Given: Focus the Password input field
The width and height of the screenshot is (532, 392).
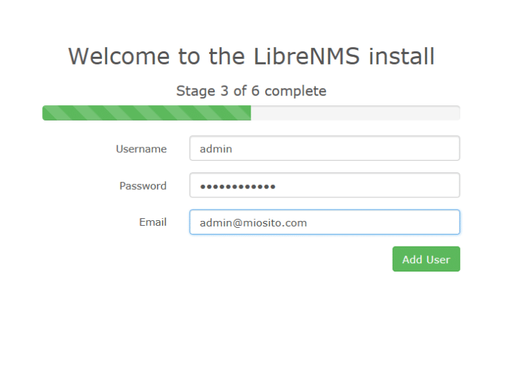Looking at the screenshot, I should tap(325, 185).
